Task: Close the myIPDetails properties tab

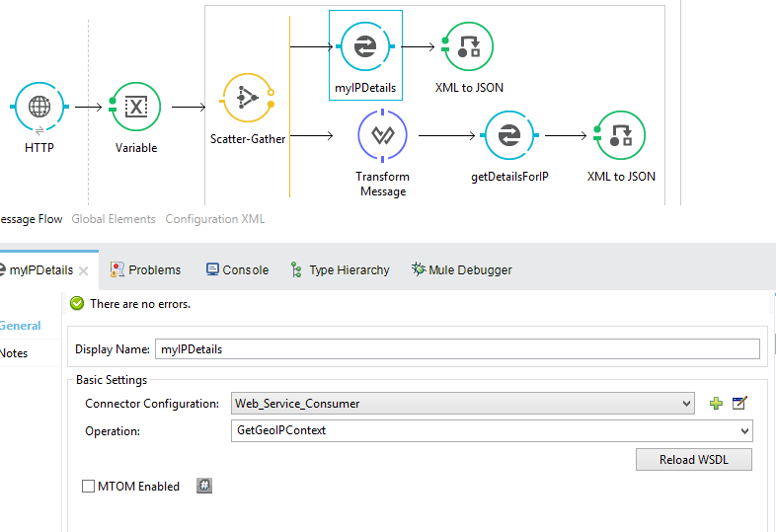Action: coord(84,270)
